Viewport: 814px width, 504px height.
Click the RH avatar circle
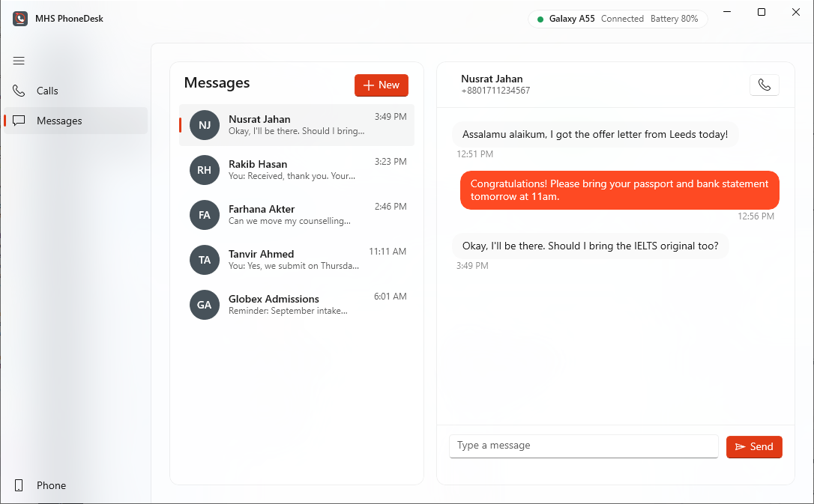click(205, 170)
